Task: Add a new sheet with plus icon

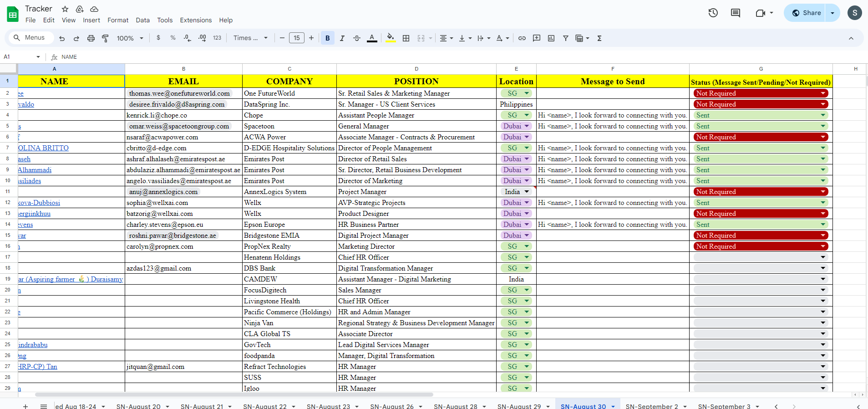Action: click(x=25, y=406)
